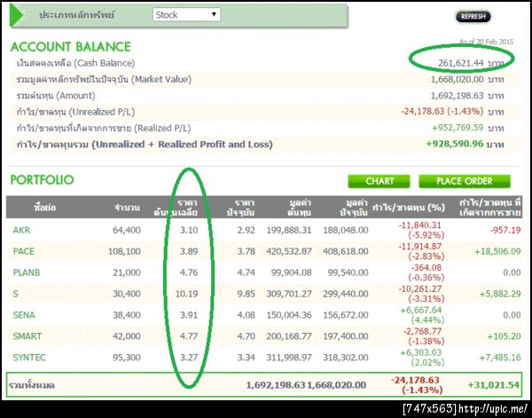
Task: Click PLANB quantity 21,000
Action: 127,272
